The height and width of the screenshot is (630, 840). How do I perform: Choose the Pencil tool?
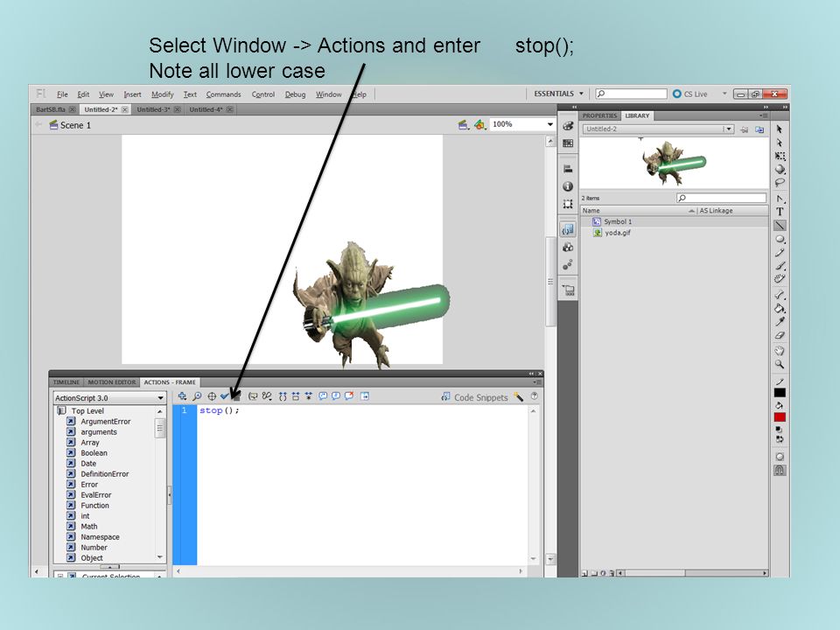pos(780,252)
